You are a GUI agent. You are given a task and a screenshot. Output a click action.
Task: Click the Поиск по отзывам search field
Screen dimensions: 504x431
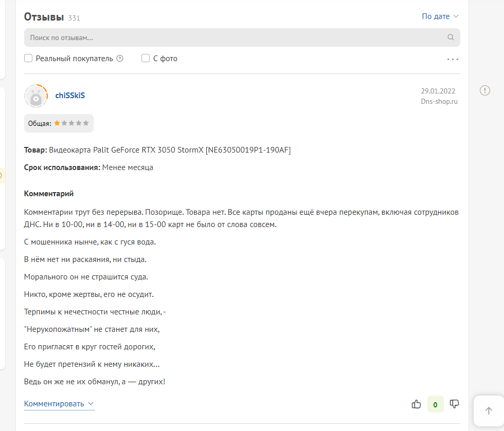242,38
